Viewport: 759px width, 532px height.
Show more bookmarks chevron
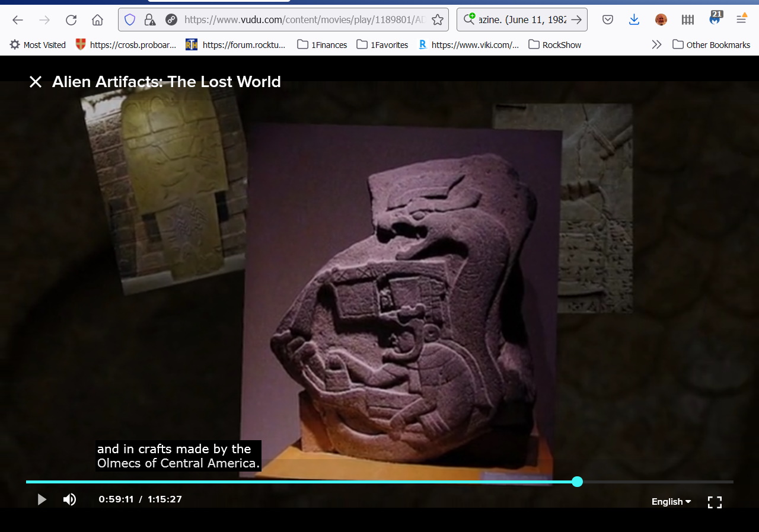click(656, 44)
